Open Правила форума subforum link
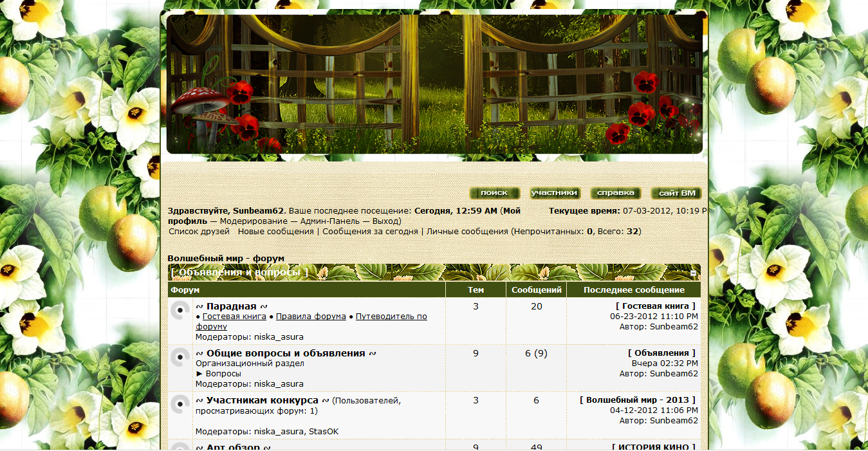Image resolution: width=868 pixels, height=451 pixels. pos(311,317)
